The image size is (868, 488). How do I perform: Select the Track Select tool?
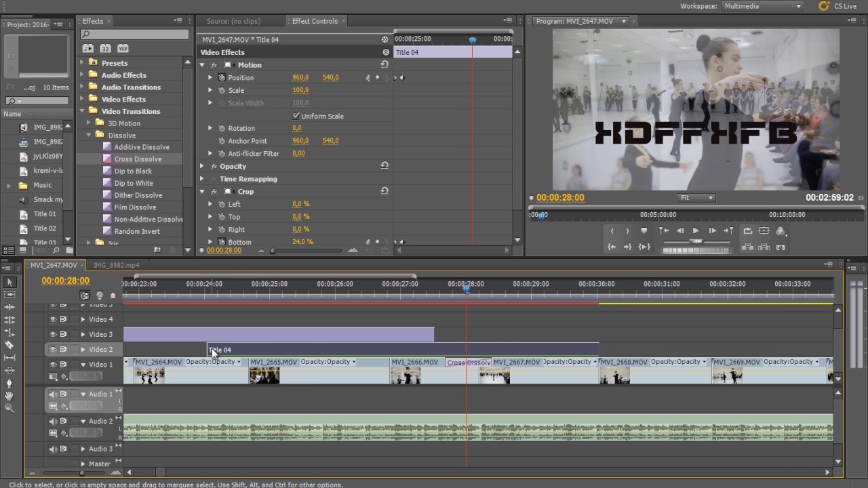click(x=9, y=294)
